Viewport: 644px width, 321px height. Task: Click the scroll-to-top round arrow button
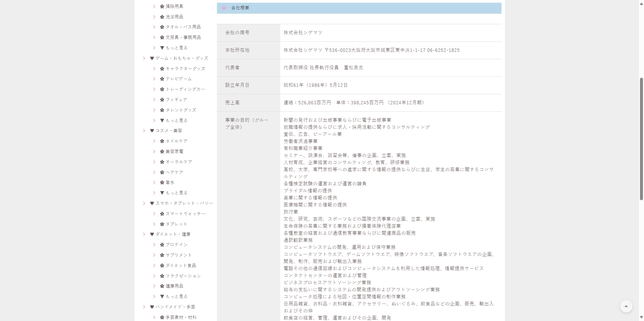(x=626, y=306)
